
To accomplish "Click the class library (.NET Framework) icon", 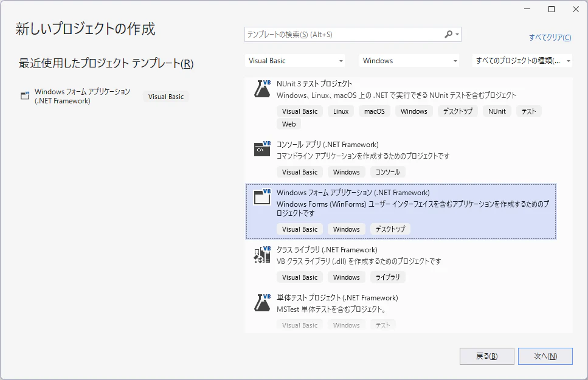I will coord(262,255).
